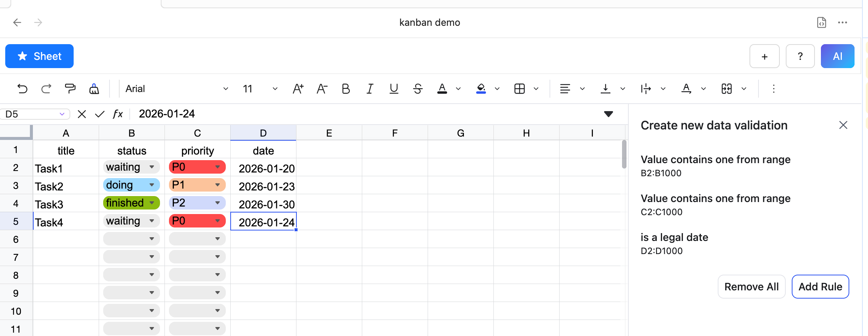Screen dimensions: 868x336
Task: Expand the status dropdown for Task2 doing
Action: 152,185
